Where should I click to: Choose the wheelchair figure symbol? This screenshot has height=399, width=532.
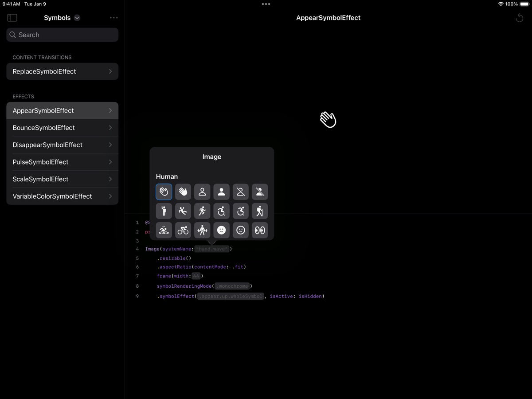coord(221,211)
